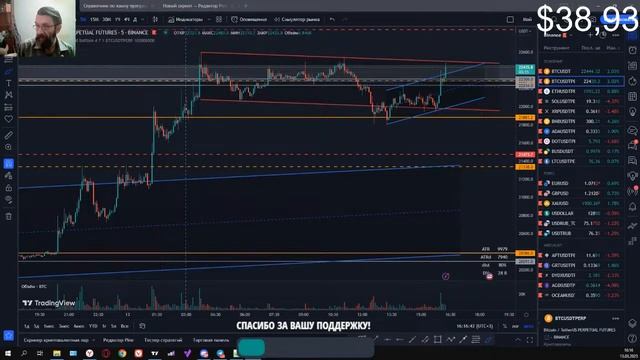Toggle auto scale button
640x360 pixels.
528,326
